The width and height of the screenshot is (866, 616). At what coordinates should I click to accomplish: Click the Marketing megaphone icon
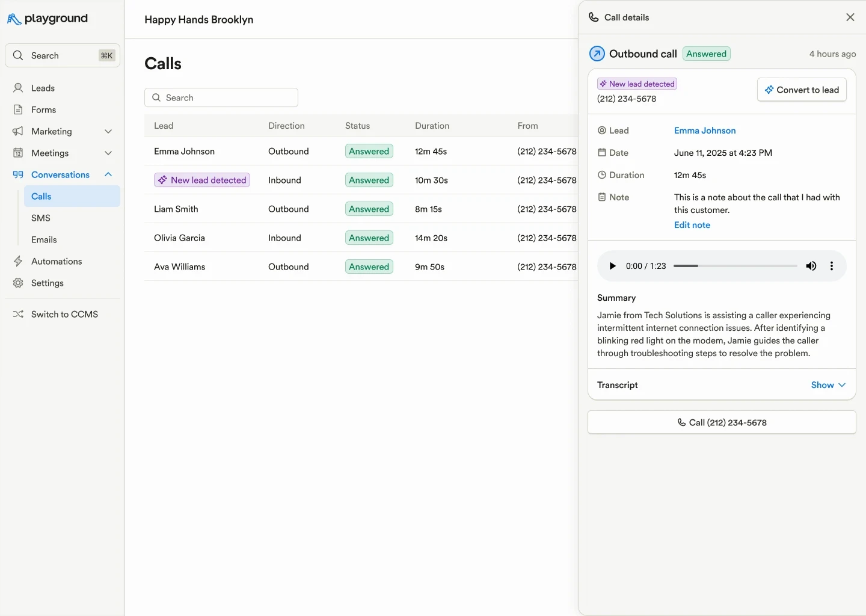[18, 131]
